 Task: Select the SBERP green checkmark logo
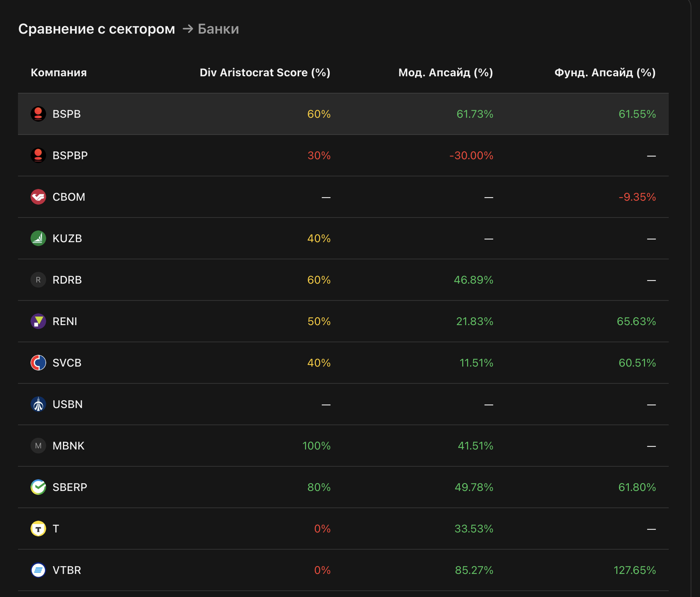39,487
